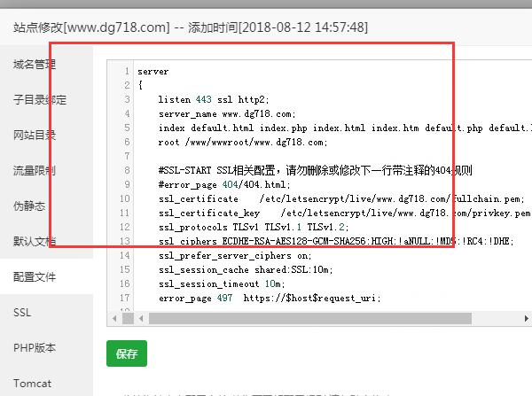Open the 流量限制 settings
This screenshot has width=532, height=396.
(35, 170)
